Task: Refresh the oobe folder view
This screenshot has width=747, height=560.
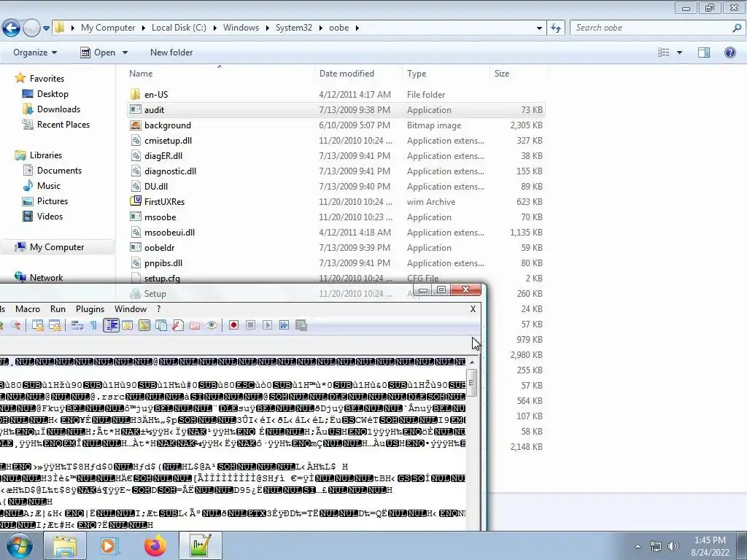Action: point(555,28)
